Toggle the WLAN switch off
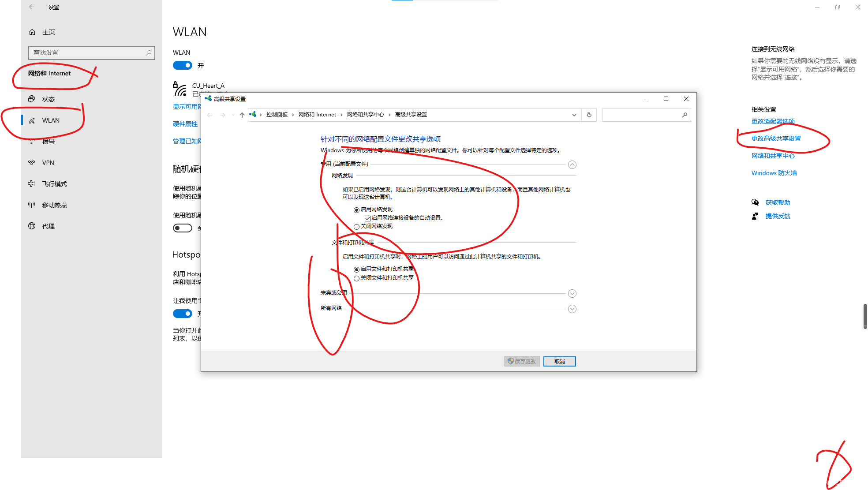Viewport: 868px width, 490px height. point(183,66)
